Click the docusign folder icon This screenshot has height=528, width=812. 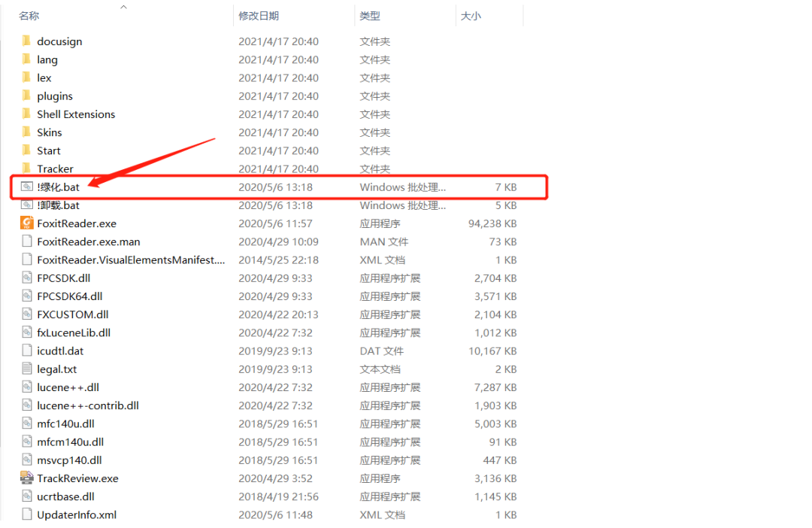click(x=26, y=41)
